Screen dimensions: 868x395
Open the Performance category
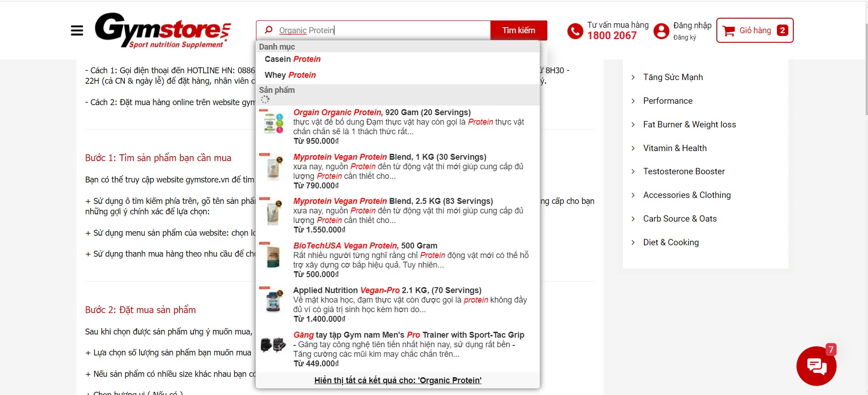(668, 101)
